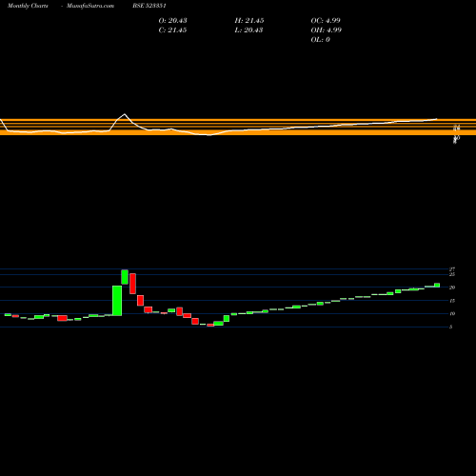The image size is (476, 476).
Task: Click the 'OC: 4.99' reading
Action: (326, 20)
